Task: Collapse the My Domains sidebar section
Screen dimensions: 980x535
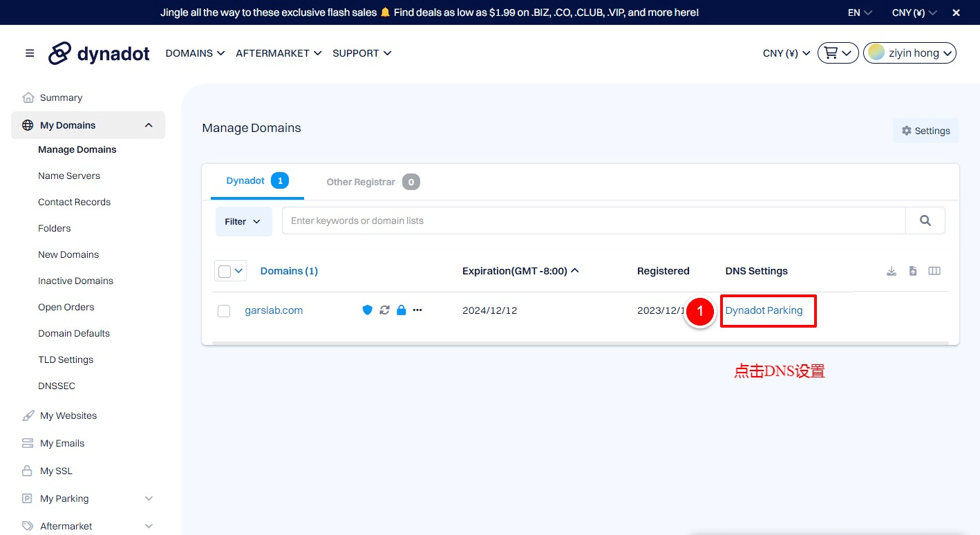Action: click(149, 125)
